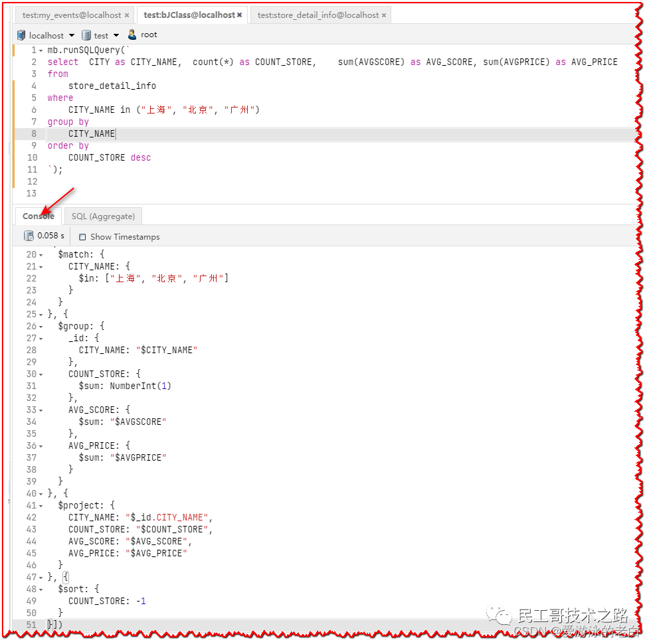Open the SQL (Aggregate) tab
Screen dimensions: 649x644
[x=103, y=216]
